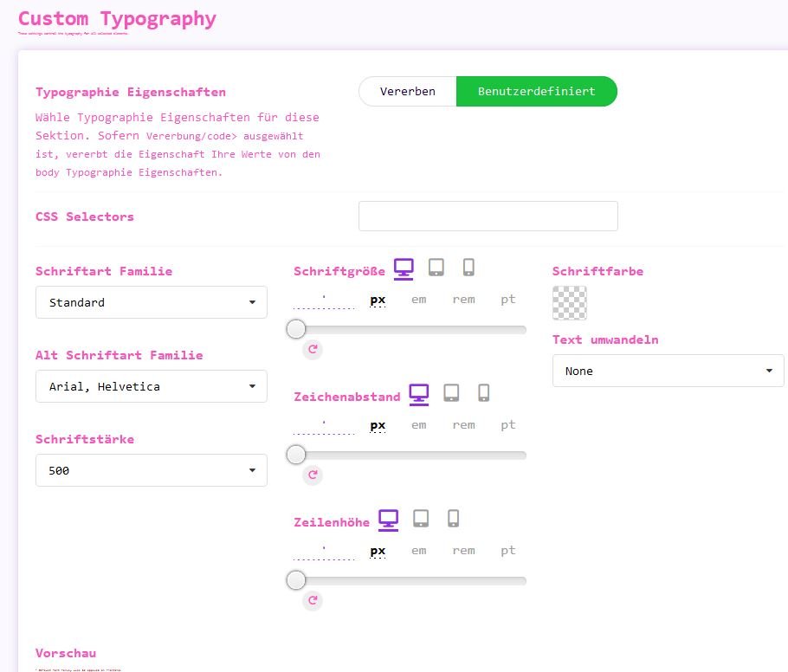
Task: Select pt unit for Zeilenhöhe
Action: pyautogui.click(x=508, y=551)
